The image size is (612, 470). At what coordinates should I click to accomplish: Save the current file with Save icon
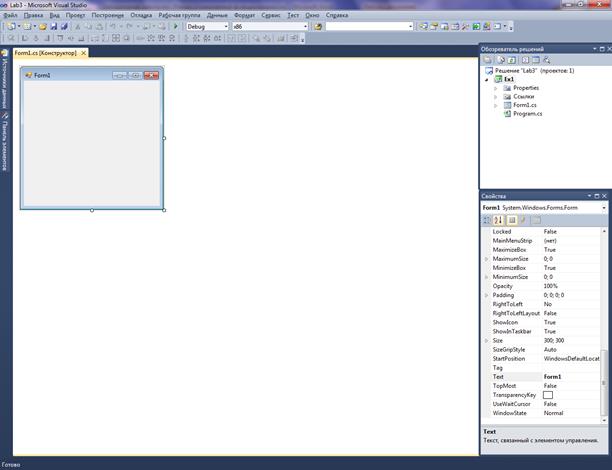[x=53, y=27]
